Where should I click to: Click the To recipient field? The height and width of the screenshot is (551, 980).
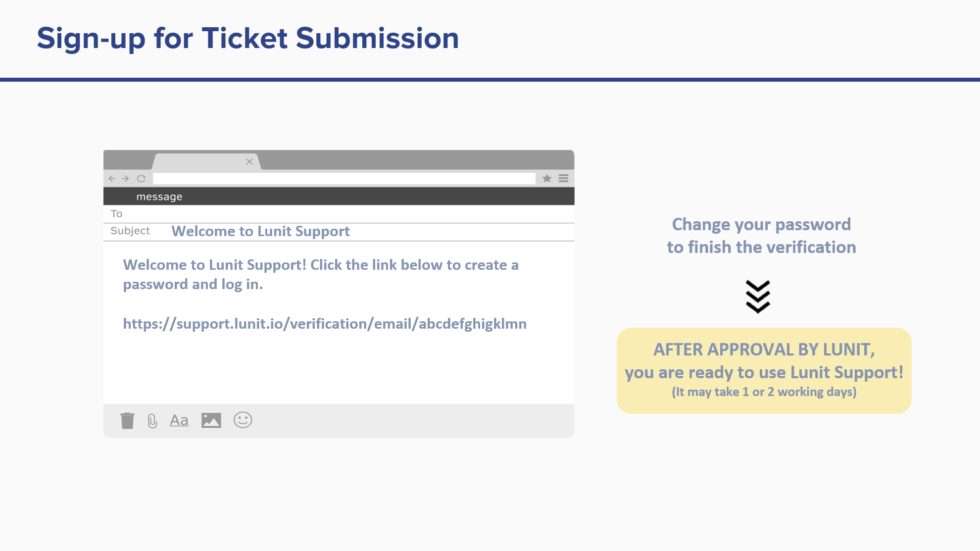click(339, 214)
